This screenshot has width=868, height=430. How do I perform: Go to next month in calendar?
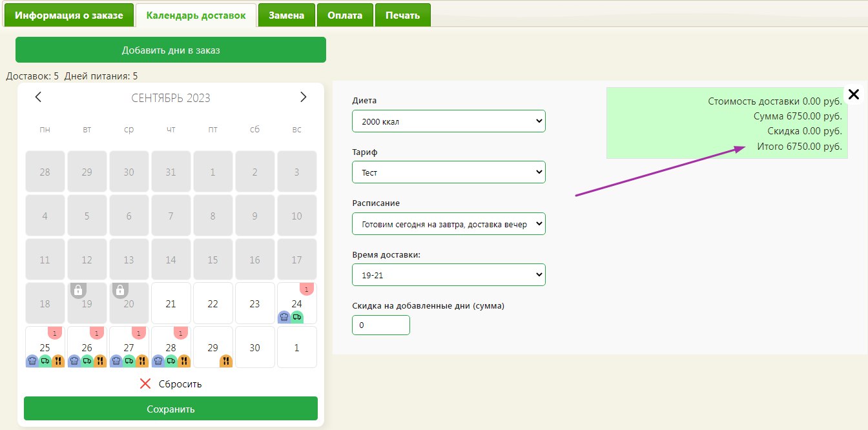click(x=304, y=97)
